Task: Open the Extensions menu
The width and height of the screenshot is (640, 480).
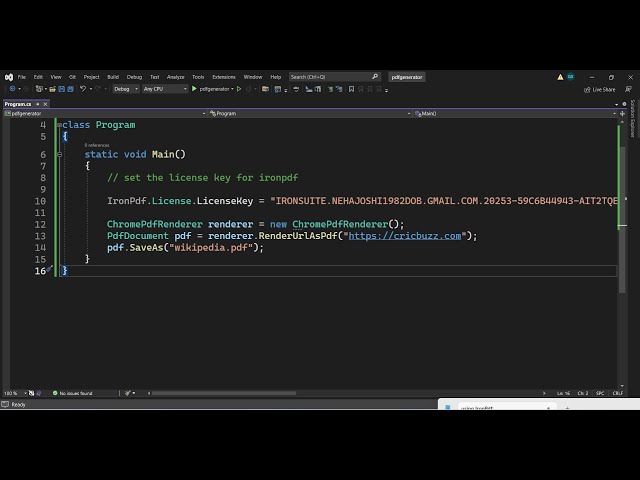Action: 224,77
